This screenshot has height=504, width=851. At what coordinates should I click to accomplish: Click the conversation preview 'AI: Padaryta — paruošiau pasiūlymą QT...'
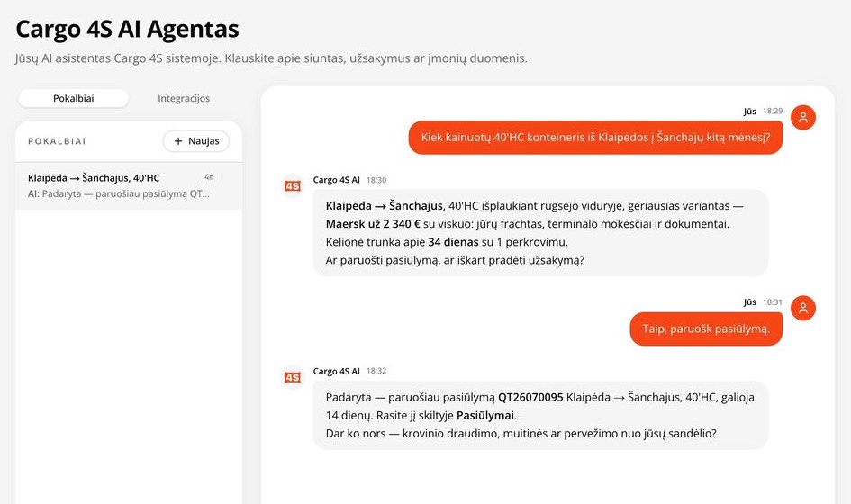click(118, 193)
